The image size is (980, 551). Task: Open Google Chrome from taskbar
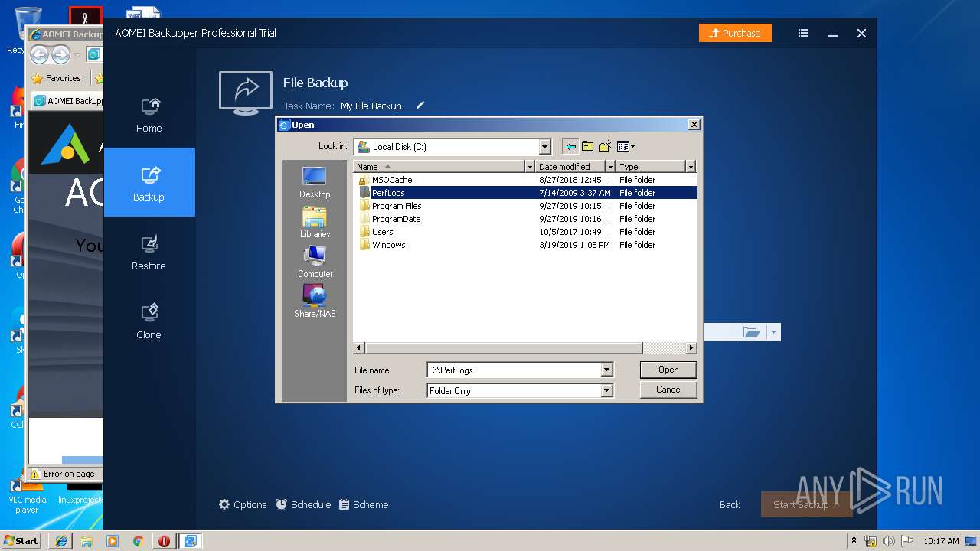coord(138,541)
